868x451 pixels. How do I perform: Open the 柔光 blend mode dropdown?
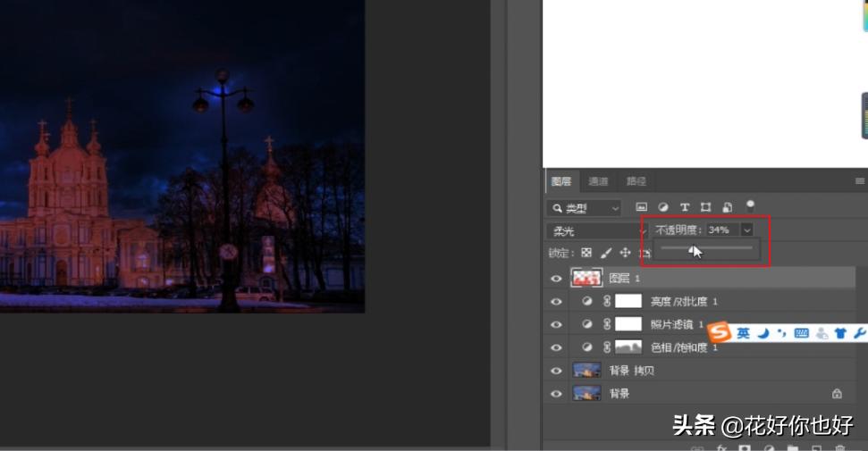point(594,230)
